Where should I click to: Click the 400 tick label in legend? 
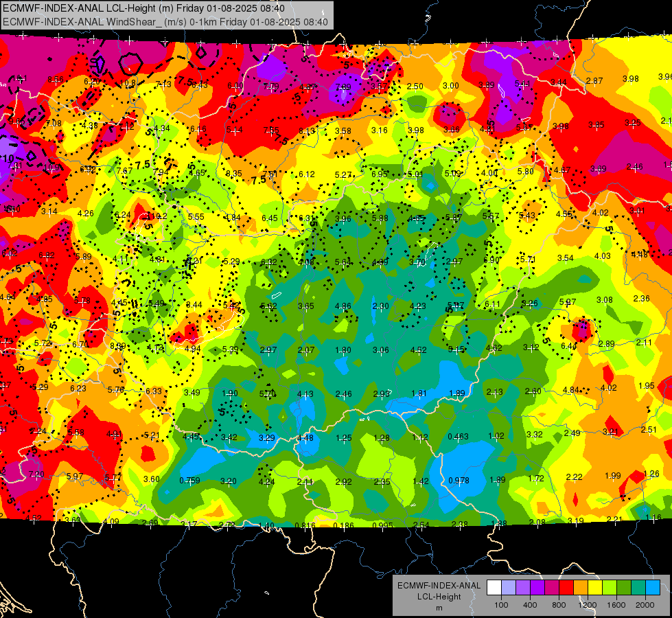[530, 605]
